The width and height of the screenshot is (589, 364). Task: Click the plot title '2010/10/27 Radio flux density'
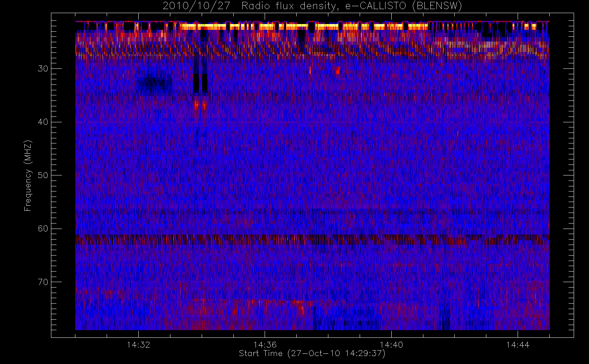click(x=312, y=6)
